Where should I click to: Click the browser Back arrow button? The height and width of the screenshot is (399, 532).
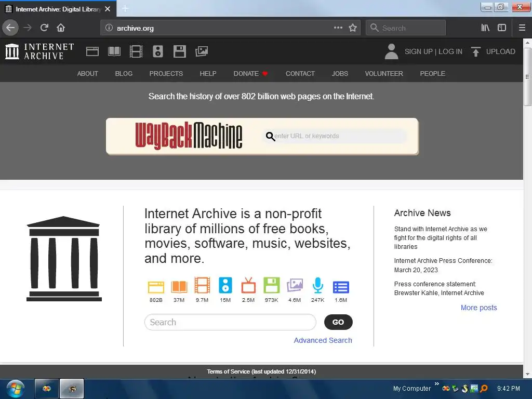10,28
